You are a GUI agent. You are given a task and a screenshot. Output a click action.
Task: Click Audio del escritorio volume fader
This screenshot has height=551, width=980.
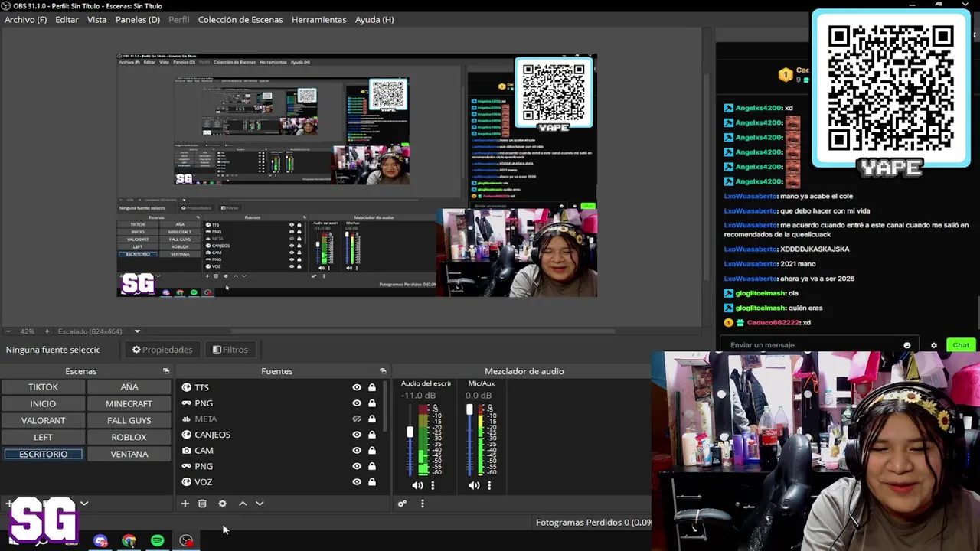click(x=410, y=432)
